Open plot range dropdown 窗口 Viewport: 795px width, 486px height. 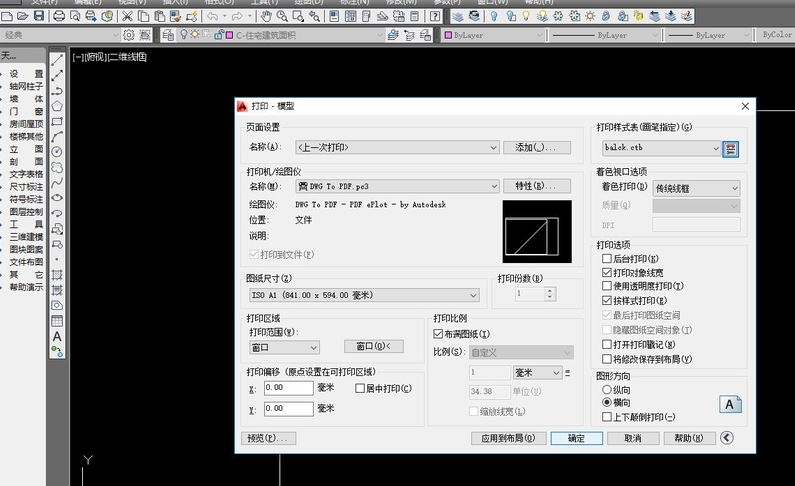[x=284, y=347]
